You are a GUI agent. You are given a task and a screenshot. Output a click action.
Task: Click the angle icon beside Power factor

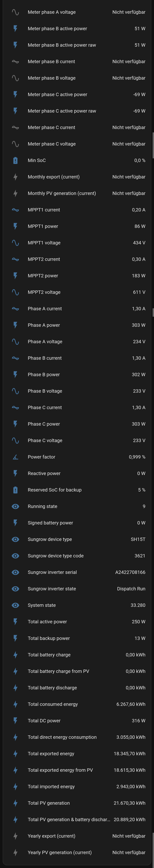tap(15, 457)
